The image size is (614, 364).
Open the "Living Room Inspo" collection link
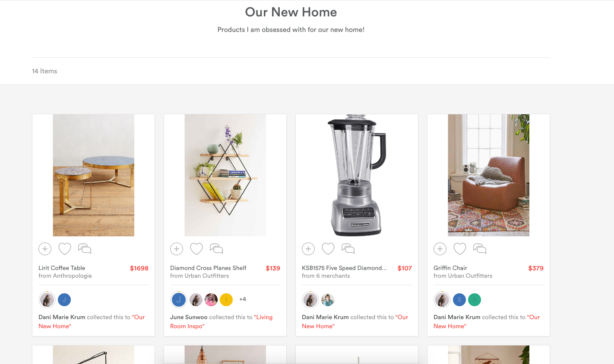pyautogui.click(x=221, y=322)
